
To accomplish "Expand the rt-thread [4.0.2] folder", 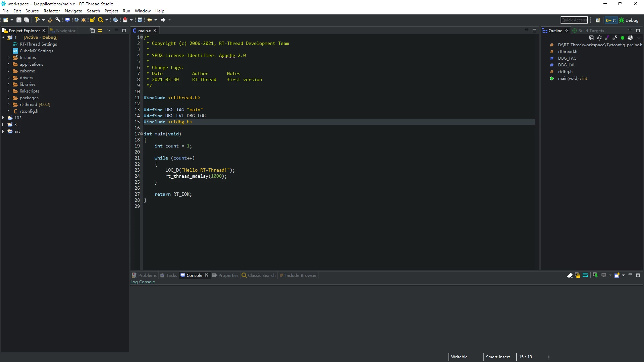I will click(x=8, y=105).
